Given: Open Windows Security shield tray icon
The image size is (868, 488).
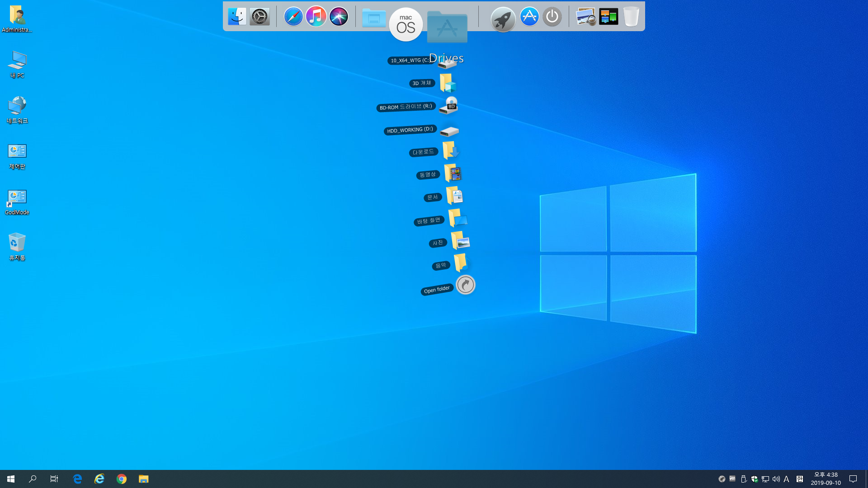Looking at the screenshot, I should [x=755, y=479].
